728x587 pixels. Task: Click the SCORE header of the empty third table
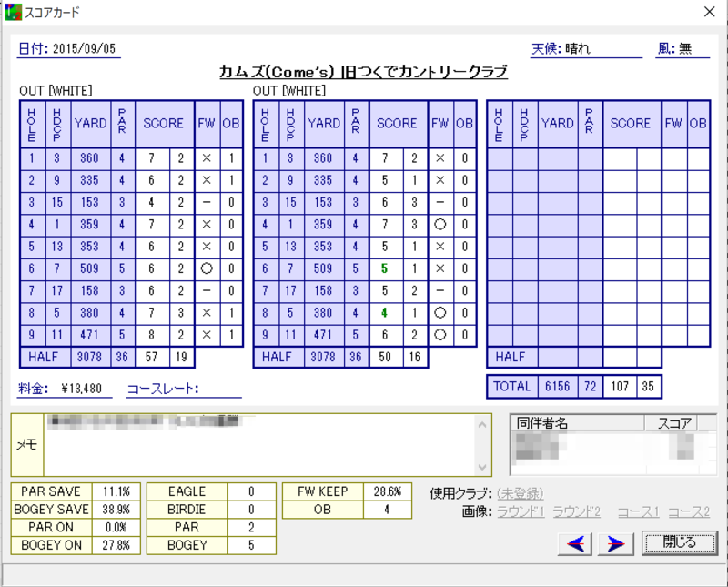631,123
